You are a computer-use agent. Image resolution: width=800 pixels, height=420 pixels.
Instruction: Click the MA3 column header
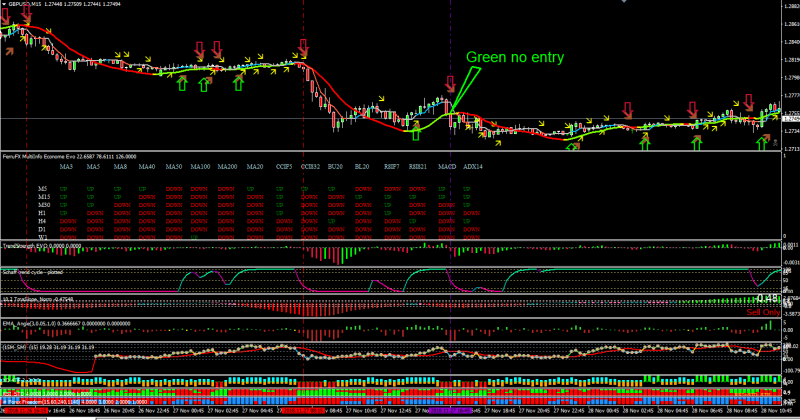pyautogui.click(x=66, y=166)
